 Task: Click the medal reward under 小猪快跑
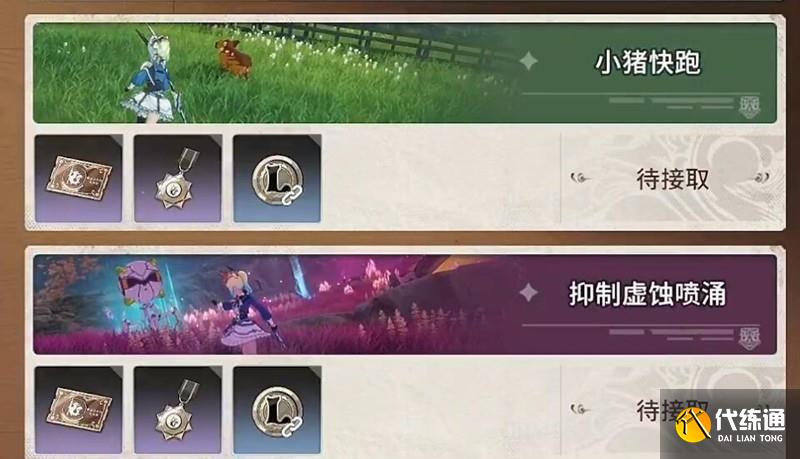pyautogui.click(x=178, y=178)
